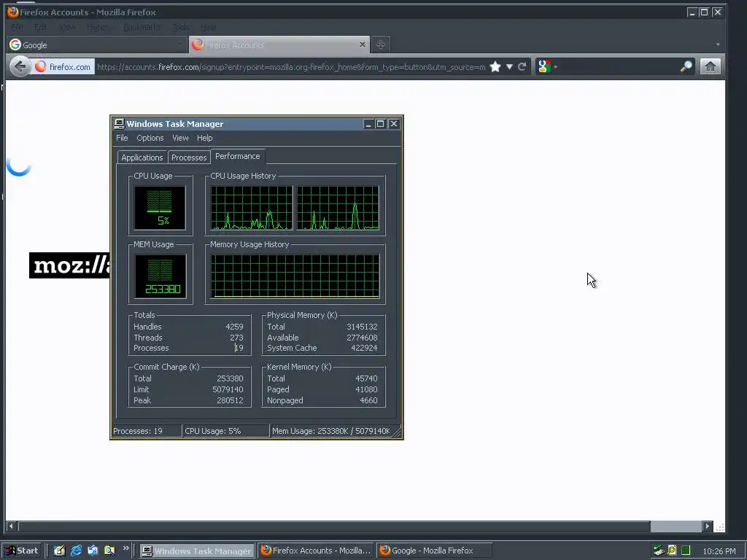The height and width of the screenshot is (560, 747).
Task: Switch to Google - Mozilla Firefox taskbar button
Action: click(433, 551)
